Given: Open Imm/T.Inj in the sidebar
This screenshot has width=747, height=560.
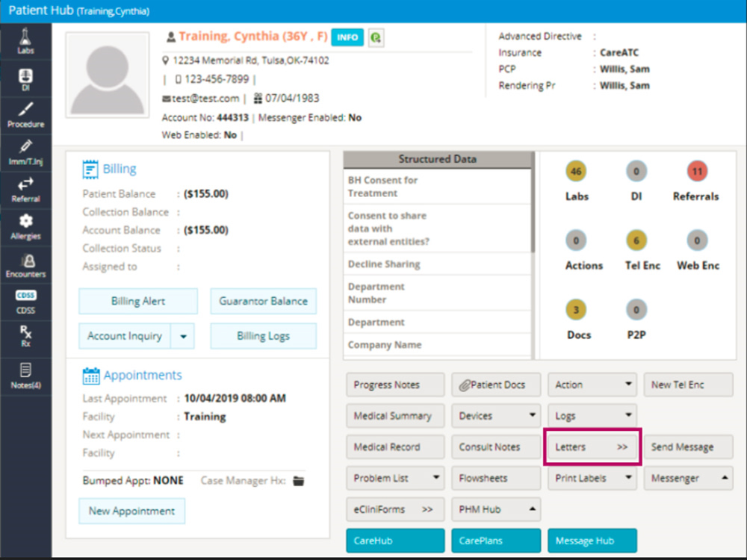Looking at the screenshot, I should point(25,153).
